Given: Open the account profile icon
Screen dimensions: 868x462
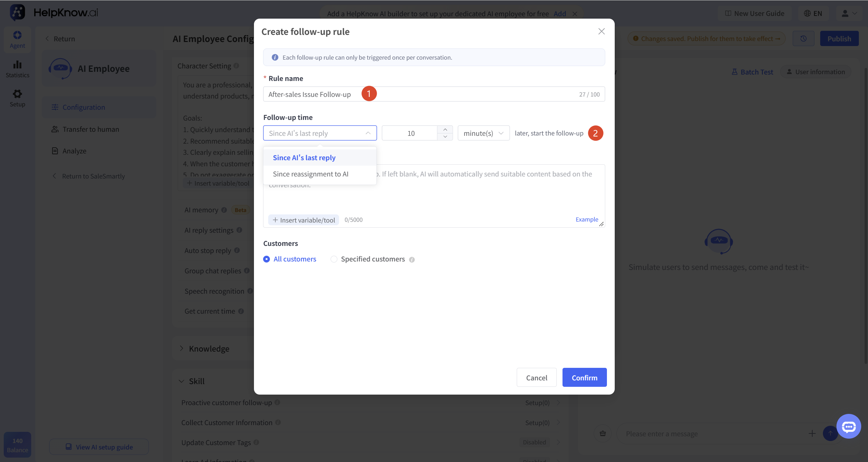Looking at the screenshot, I should coord(849,14).
